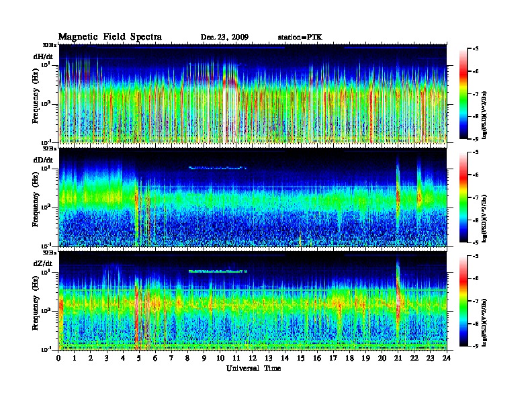
Task: Click the color scale bar beside dH/dt plot
Action: click(x=463, y=93)
